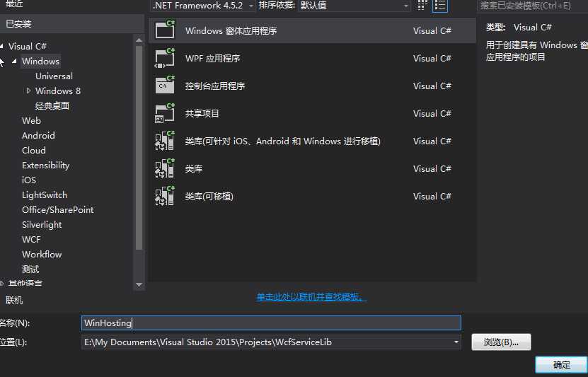Select the Office/SharePoint category

tap(58, 210)
